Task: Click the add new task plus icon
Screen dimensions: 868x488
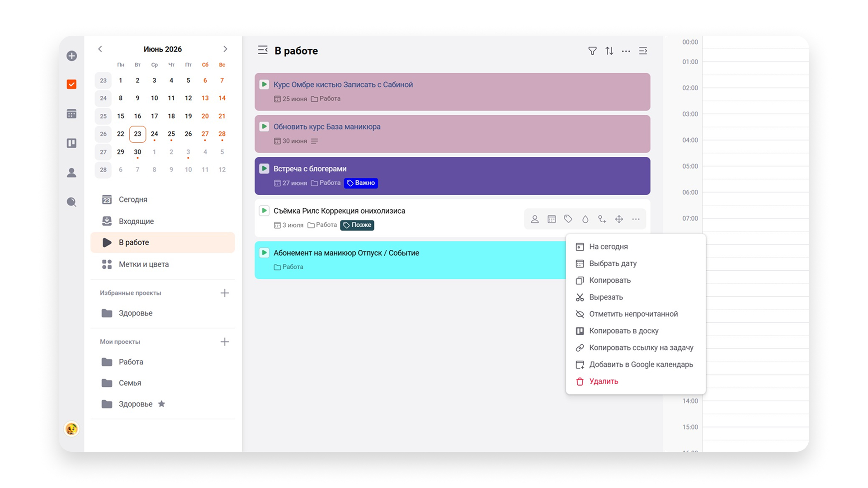Action: pos(71,56)
